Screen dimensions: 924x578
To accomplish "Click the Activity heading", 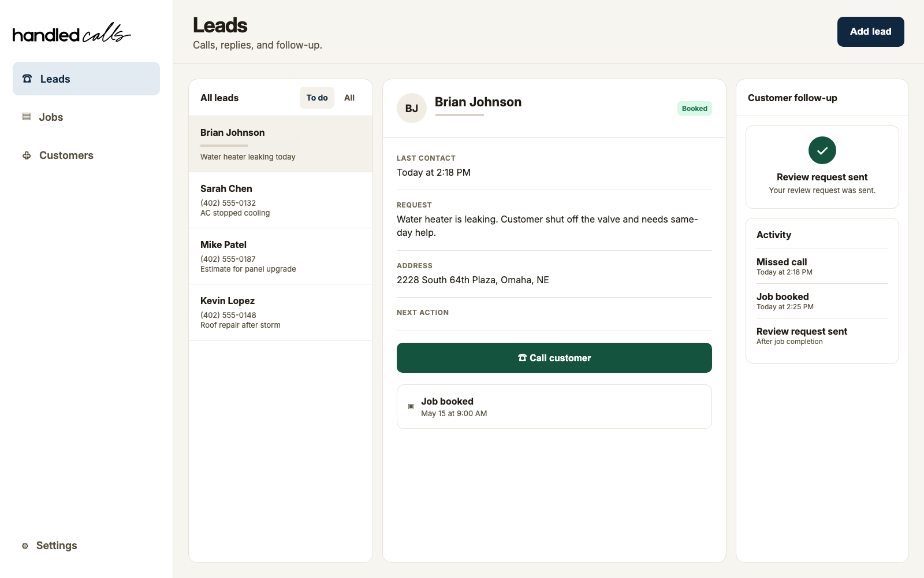I will click(774, 235).
